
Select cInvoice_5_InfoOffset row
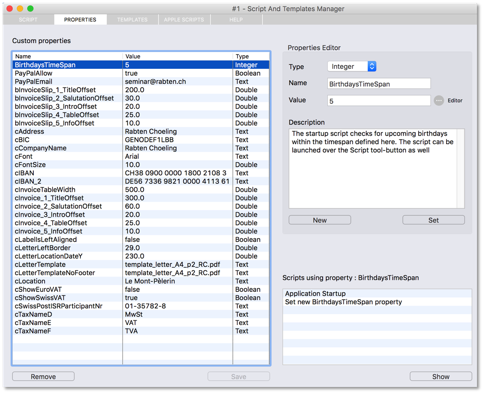tap(141, 231)
